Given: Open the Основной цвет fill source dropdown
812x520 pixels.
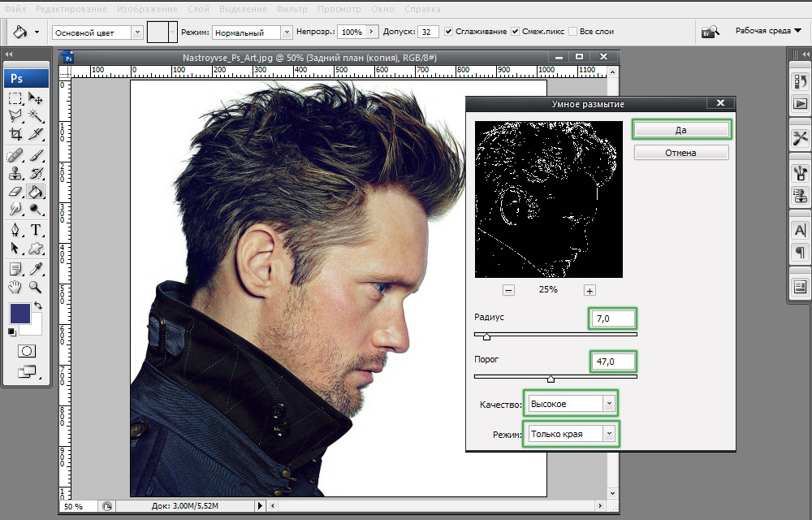Looking at the screenshot, I should [97, 32].
